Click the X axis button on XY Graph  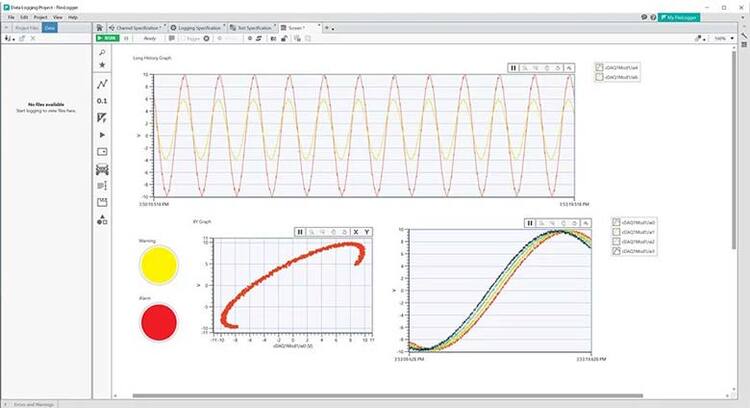[355, 231]
